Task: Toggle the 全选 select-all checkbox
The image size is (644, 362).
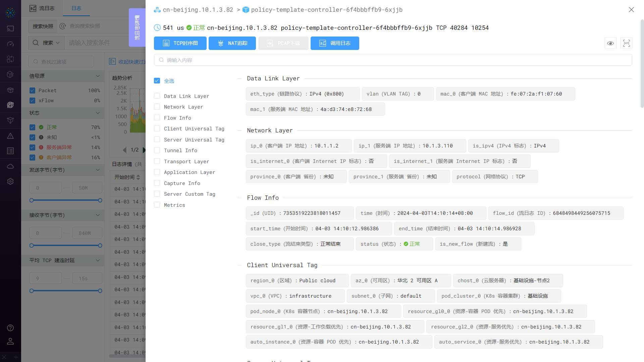Action: tap(157, 81)
